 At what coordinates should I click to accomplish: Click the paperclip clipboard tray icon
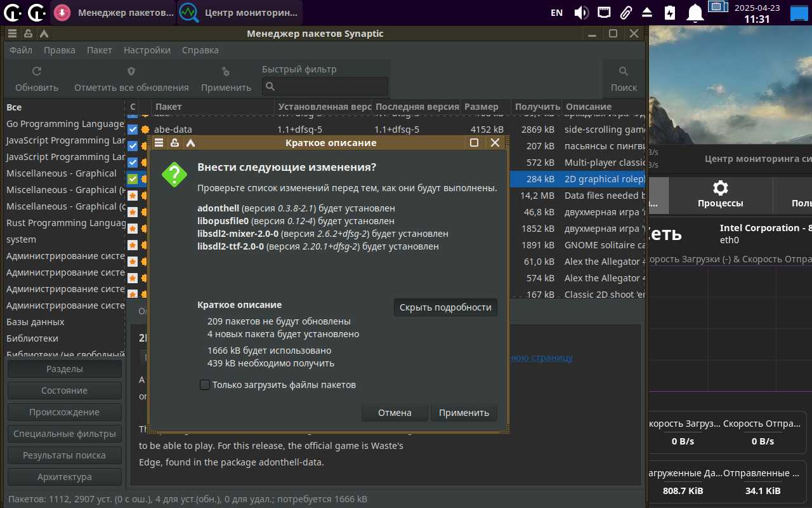click(625, 12)
